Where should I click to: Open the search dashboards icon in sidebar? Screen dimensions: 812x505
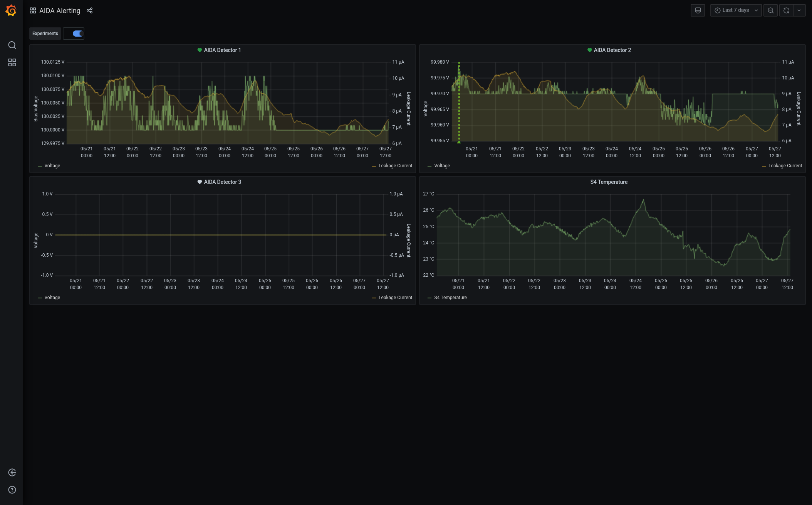[x=12, y=45]
